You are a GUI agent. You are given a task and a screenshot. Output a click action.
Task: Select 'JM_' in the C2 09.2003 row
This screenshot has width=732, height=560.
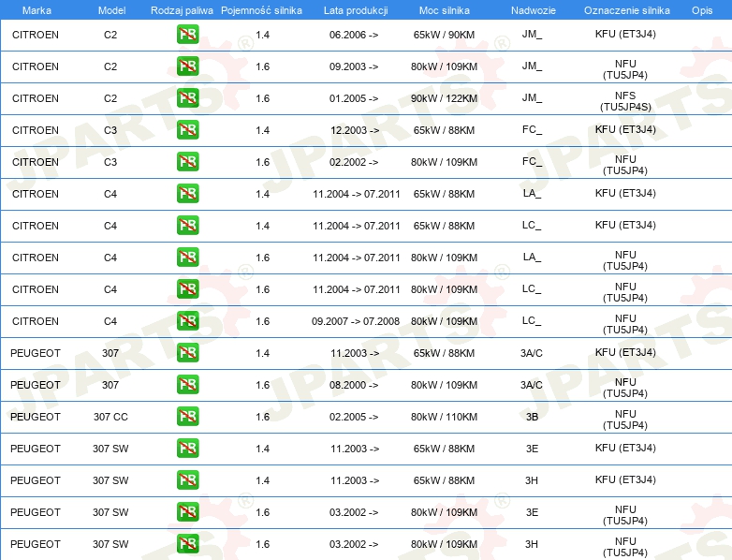(x=532, y=66)
